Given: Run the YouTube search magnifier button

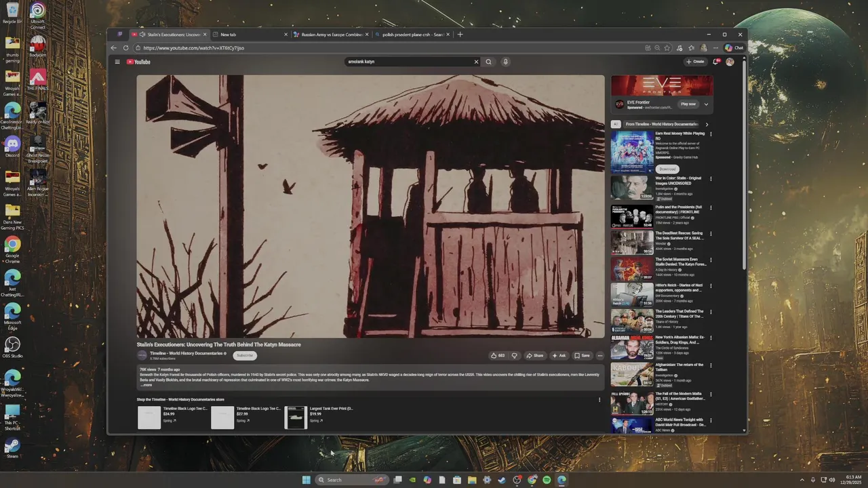Looking at the screenshot, I should point(488,62).
